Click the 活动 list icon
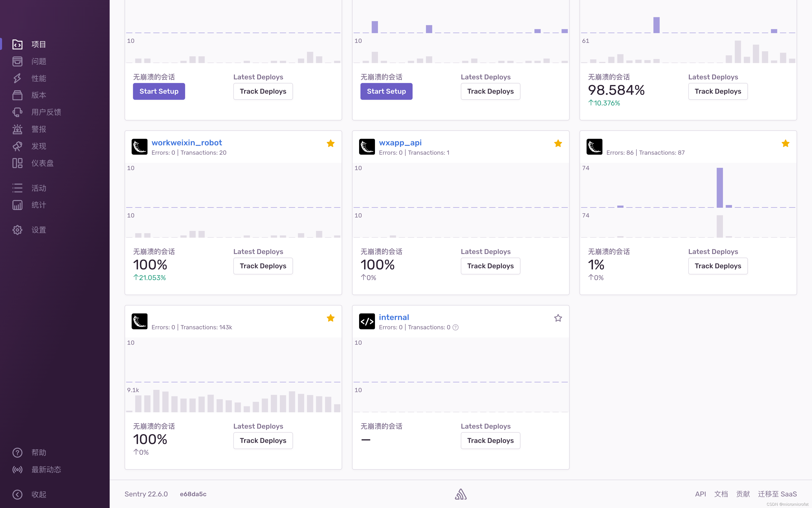The image size is (812, 508). [17, 188]
